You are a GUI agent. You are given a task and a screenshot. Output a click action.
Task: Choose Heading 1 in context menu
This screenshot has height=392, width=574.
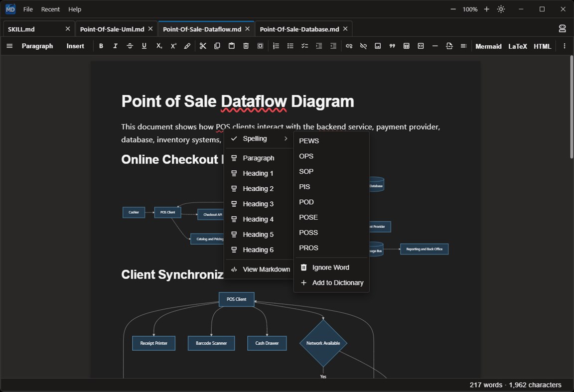tap(259, 173)
